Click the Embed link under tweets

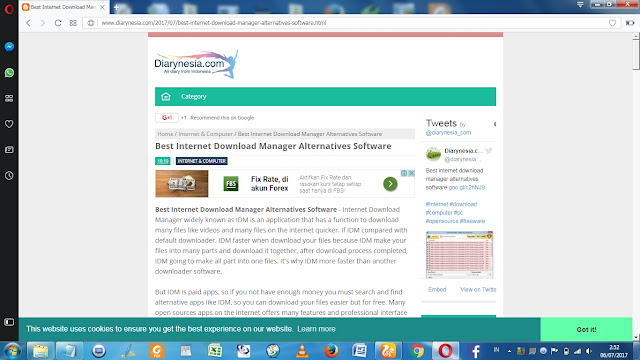(437, 289)
